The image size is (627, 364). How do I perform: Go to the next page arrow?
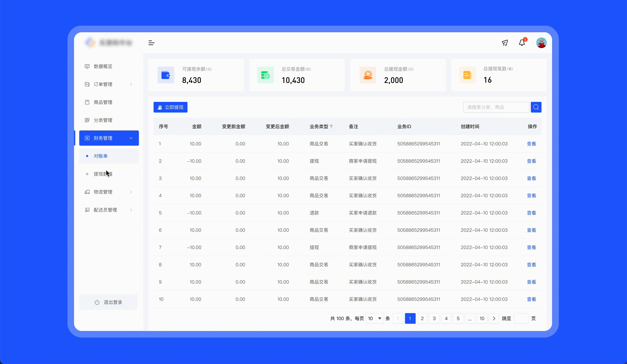click(x=494, y=318)
